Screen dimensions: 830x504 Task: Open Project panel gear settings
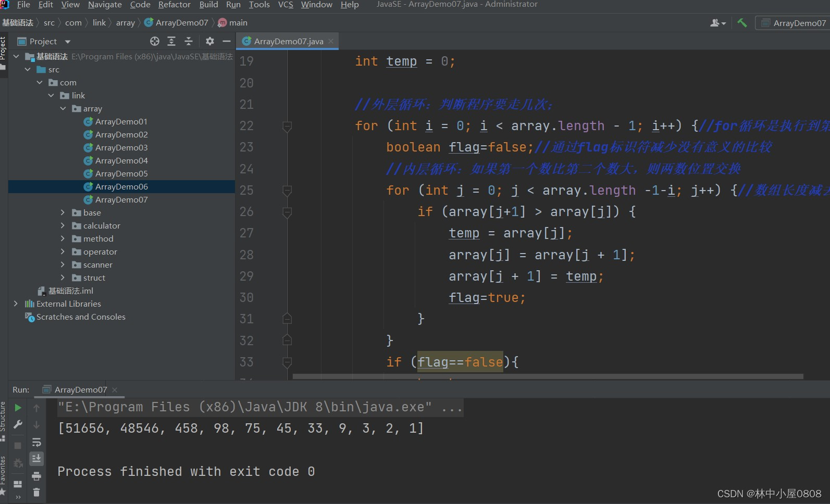coord(210,41)
